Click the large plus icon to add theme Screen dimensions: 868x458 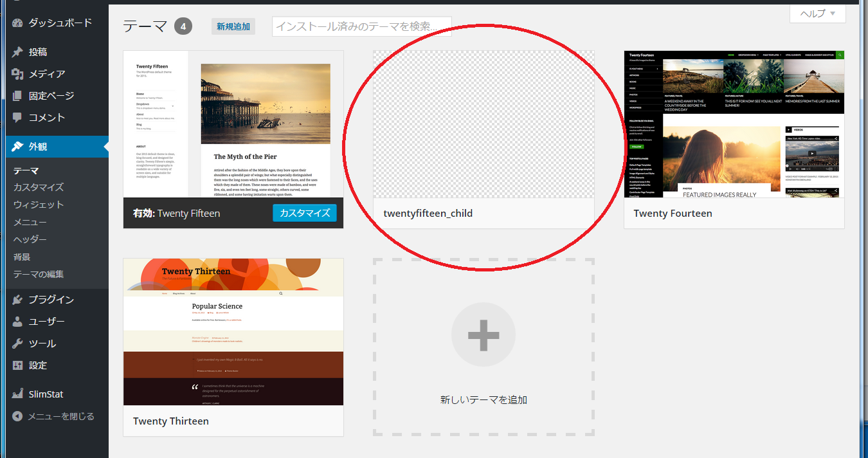(x=484, y=334)
